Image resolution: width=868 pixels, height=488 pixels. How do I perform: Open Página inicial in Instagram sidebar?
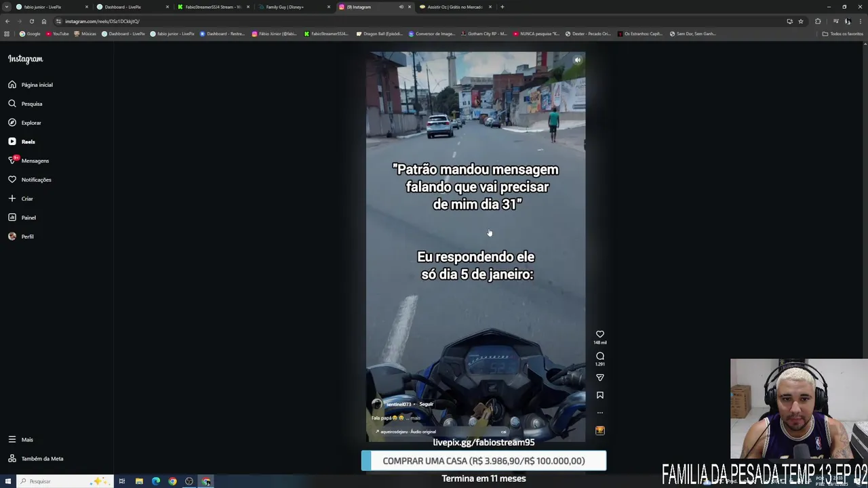coord(31,85)
